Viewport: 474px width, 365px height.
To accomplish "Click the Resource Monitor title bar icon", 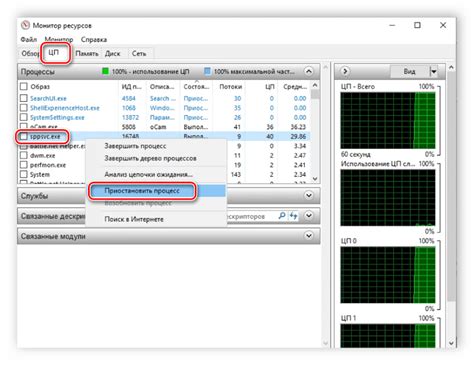I will tap(25, 25).
